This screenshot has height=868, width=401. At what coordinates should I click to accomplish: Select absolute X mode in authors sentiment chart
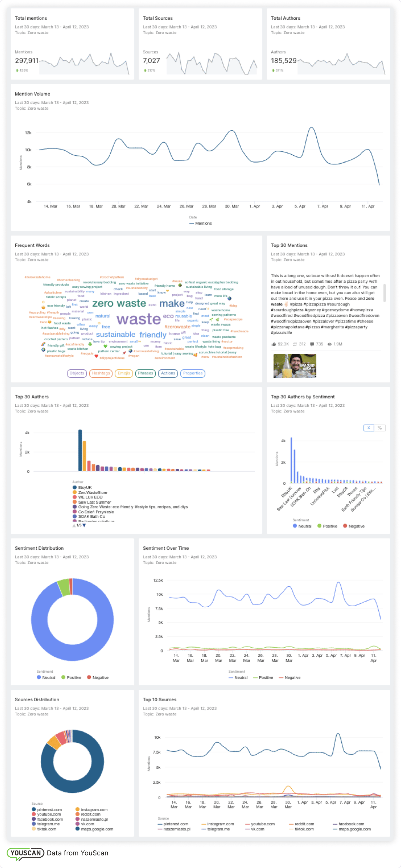point(369,428)
